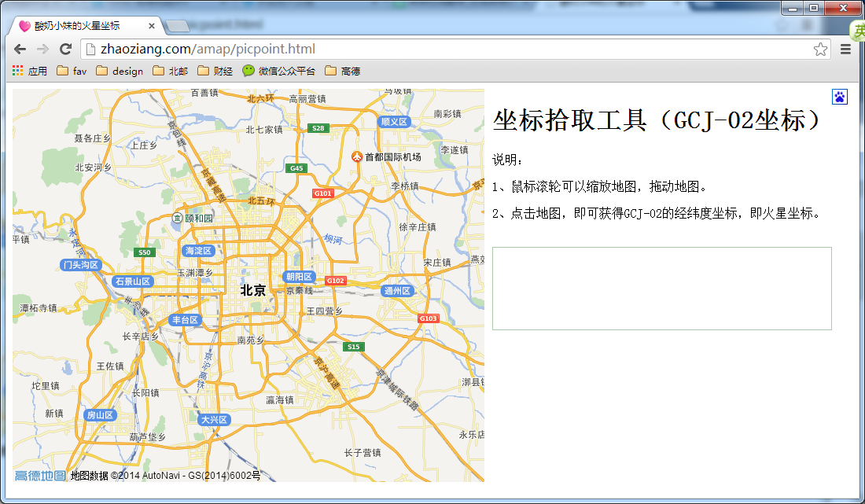Open the 北邮 bookmark folder
Image resolution: width=865 pixels, height=504 pixels.
[171, 71]
